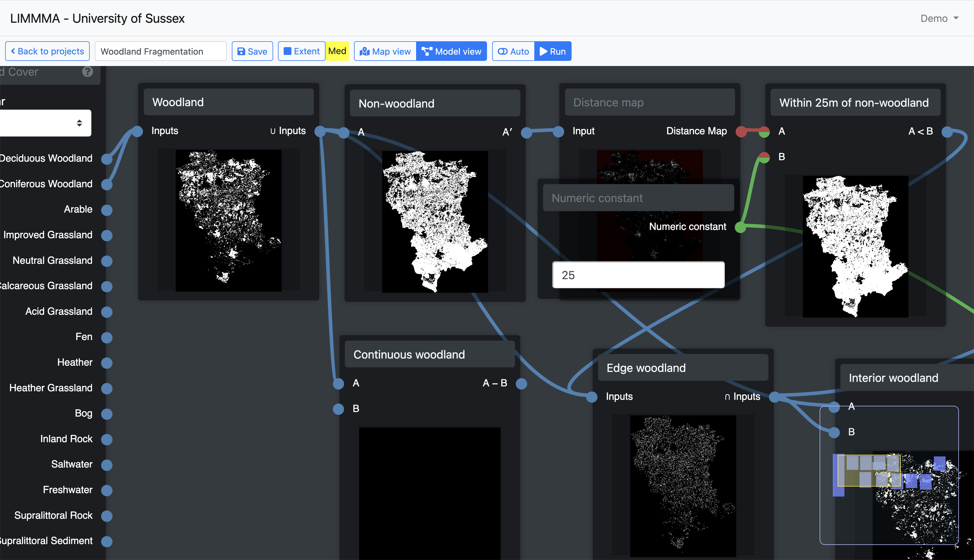The image size is (974, 560).
Task: Open the land cover year select box
Action: (x=45, y=123)
